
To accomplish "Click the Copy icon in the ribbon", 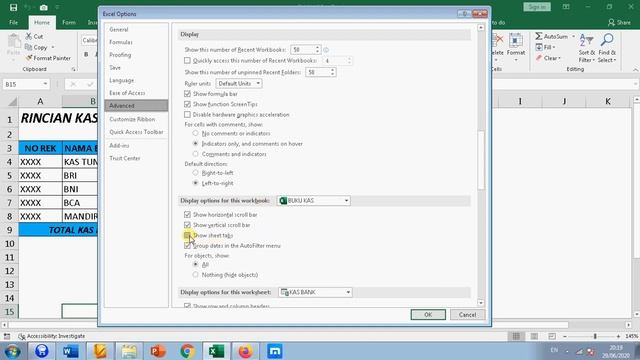I will pyautogui.click(x=29, y=47).
